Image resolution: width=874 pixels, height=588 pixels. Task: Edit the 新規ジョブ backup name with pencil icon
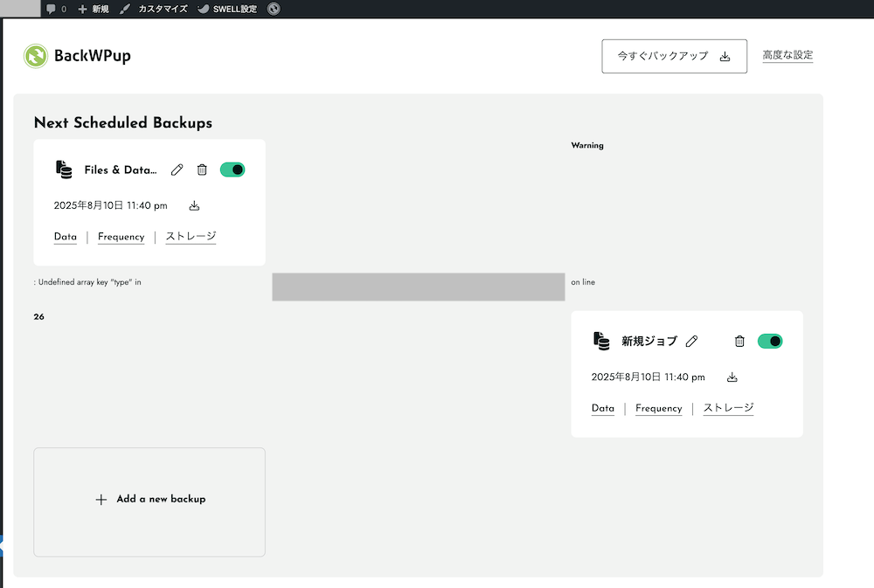(691, 341)
